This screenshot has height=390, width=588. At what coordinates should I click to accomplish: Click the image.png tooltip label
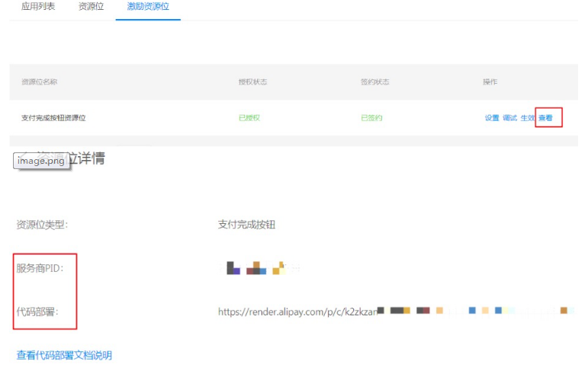click(x=40, y=161)
